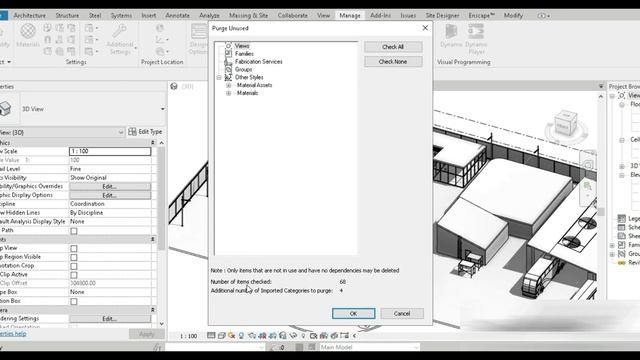Click the Legends icon in Project Browser
640x360 pixels.
click(621, 218)
